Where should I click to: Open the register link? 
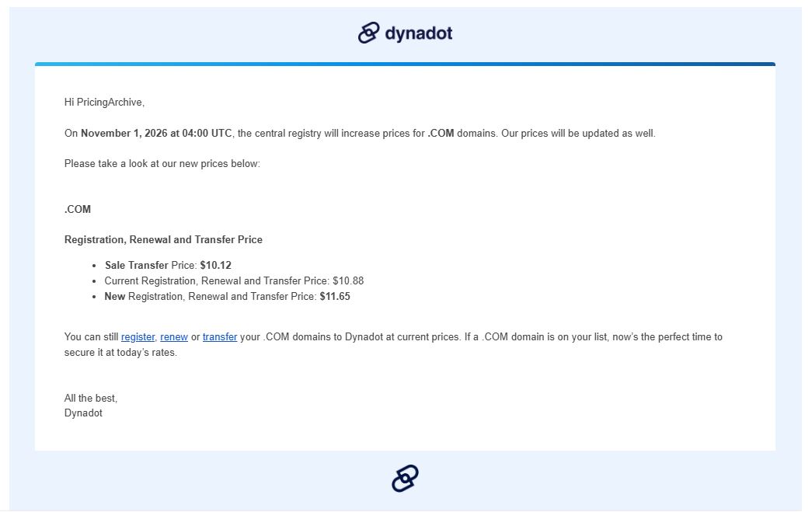pos(138,337)
